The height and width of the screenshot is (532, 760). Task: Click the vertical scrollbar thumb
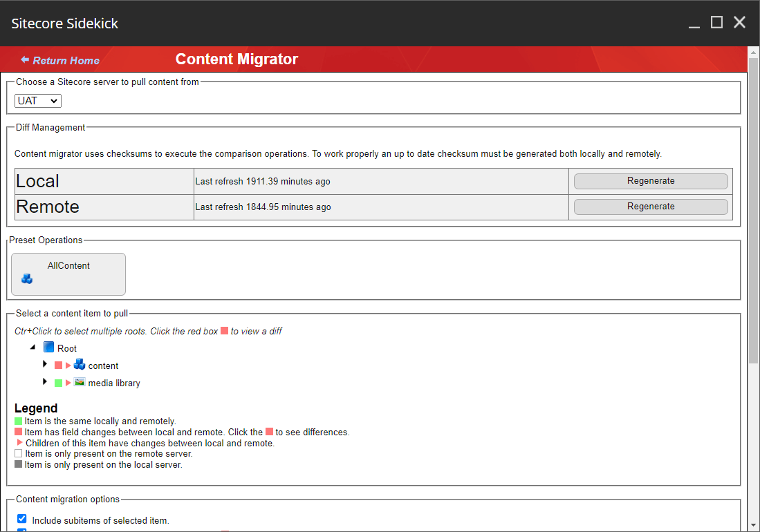[754, 207]
